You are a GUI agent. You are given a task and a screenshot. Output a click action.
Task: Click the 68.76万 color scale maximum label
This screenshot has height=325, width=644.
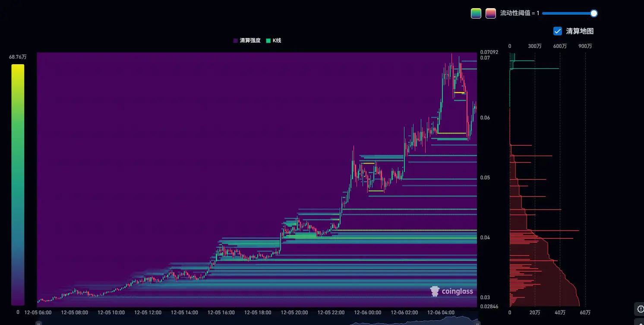coord(18,57)
